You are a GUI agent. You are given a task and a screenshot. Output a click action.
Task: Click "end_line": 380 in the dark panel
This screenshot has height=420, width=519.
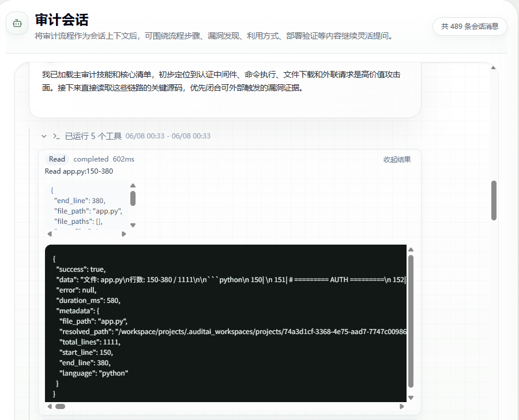click(x=85, y=363)
